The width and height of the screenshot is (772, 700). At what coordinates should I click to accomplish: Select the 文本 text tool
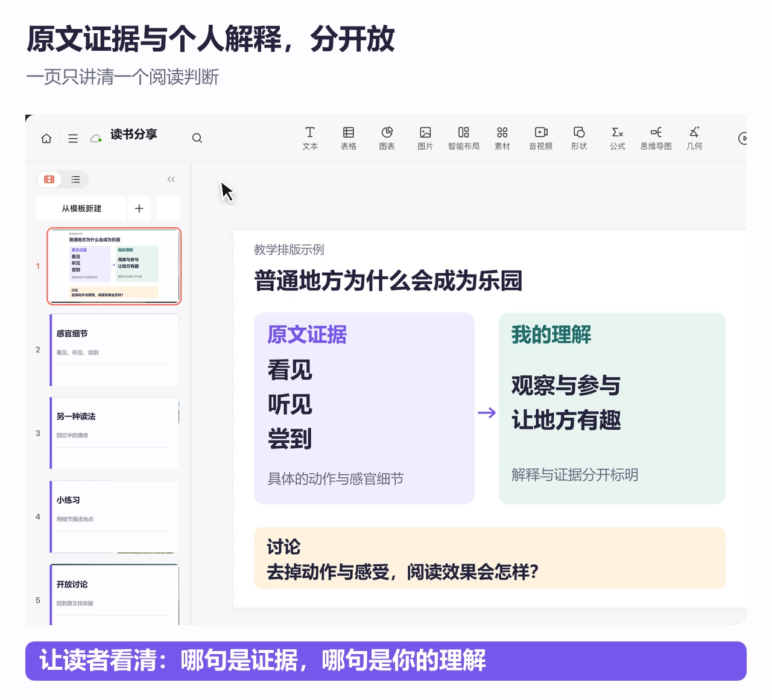pyautogui.click(x=310, y=138)
